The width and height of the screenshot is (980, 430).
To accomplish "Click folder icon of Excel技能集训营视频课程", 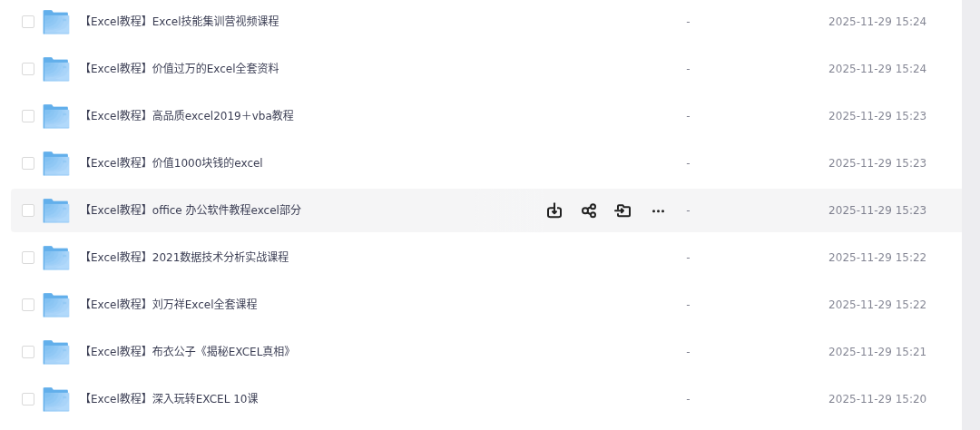I will (56, 22).
